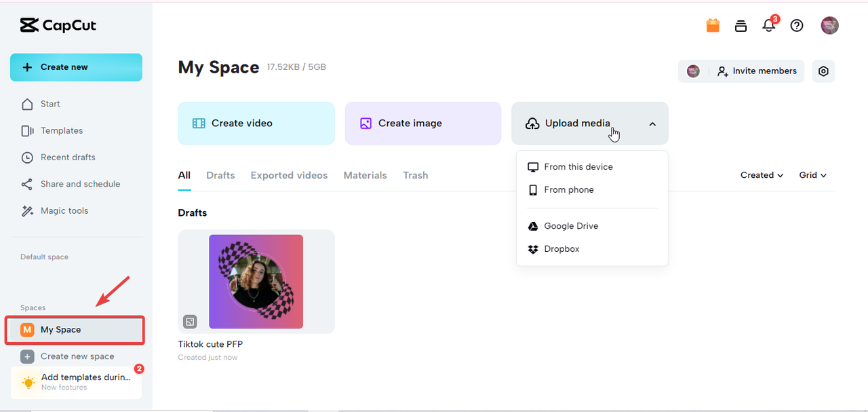Open the Add templates new features notice

coord(76,382)
